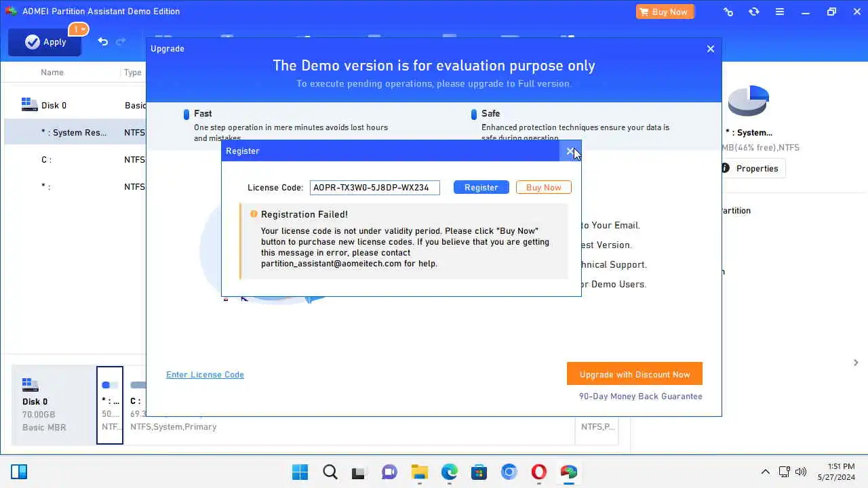Click the Type column header
Screen dimensions: 868x488
pyautogui.click(x=133, y=73)
